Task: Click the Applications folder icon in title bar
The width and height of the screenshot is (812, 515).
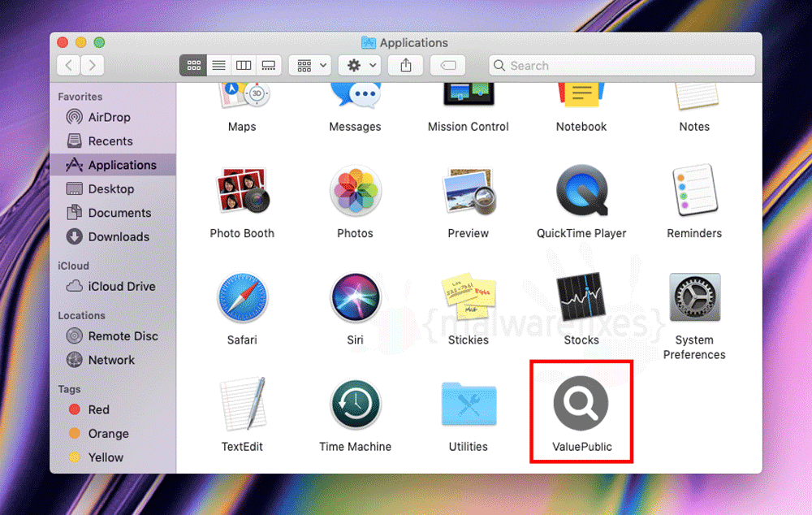Action: tap(368, 42)
